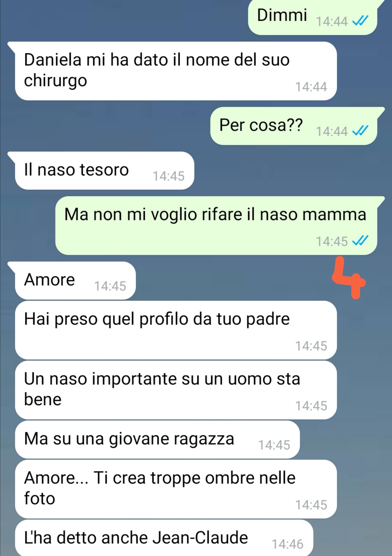Viewport: 392px width, 556px height.
Task: Tap the read checkmarks on 'Dimmi' message
Action: (360, 21)
